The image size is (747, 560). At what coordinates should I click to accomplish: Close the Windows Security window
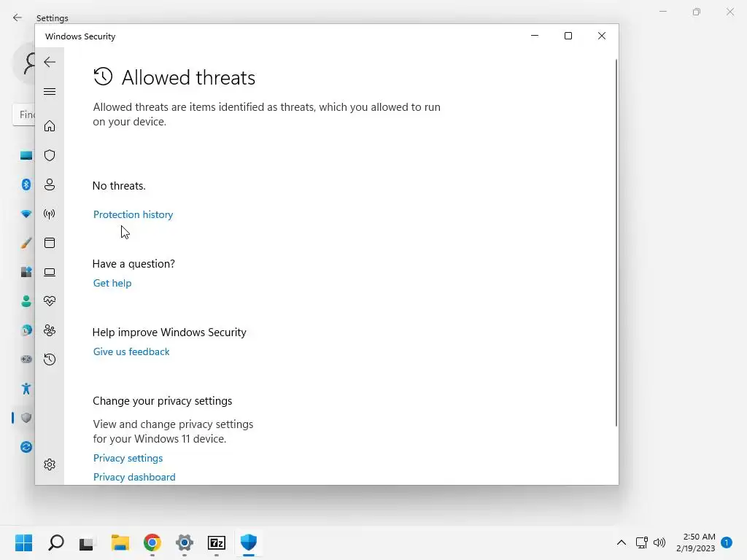tap(602, 36)
